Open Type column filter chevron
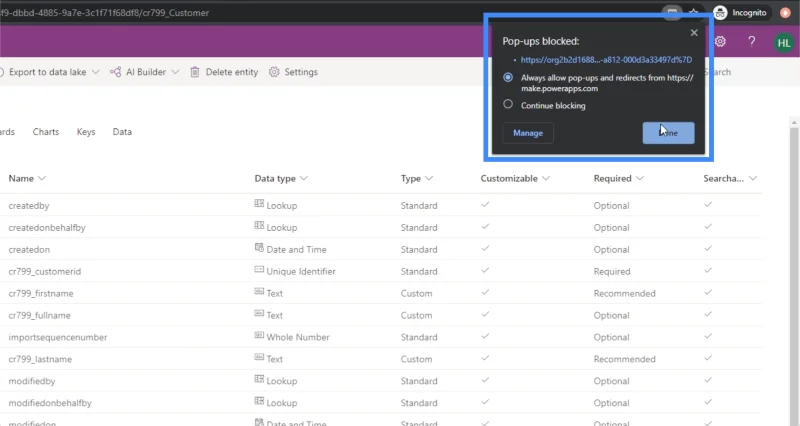800x426 pixels. (429, 178)
